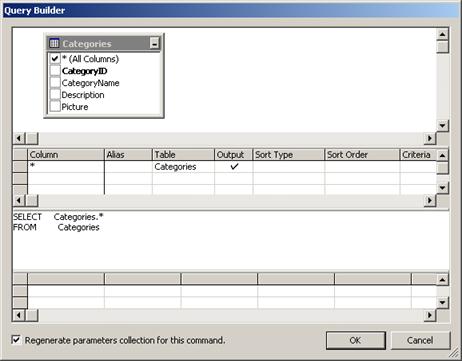
Task: Click diagram pane scroll right arrow
Action: tap(430, 138)
